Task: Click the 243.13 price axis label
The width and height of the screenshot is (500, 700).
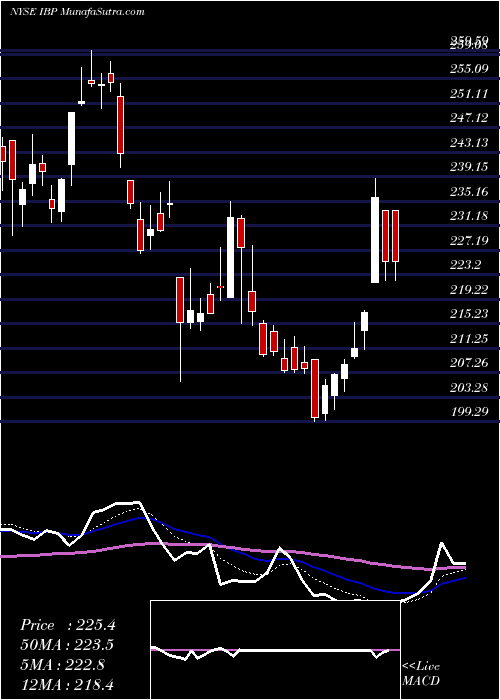Action: click(471, 143)
